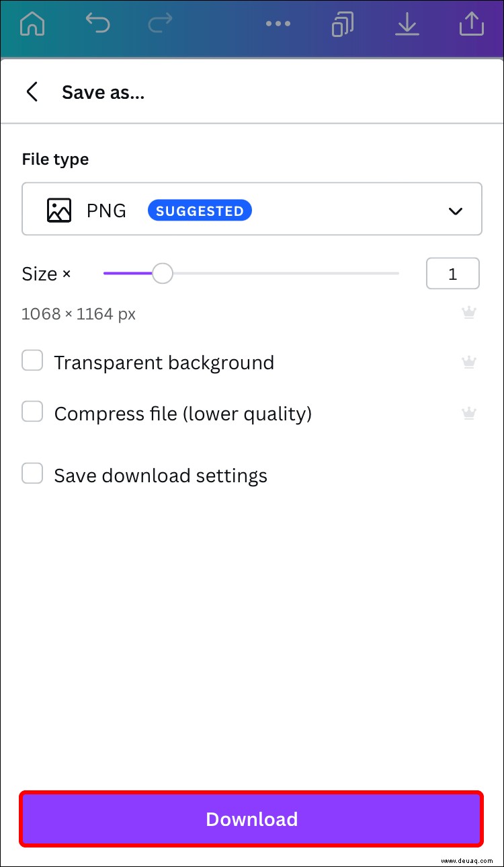Open the PNG file type dropdown
This screenshot has height=867, width=504.
[252, 209]
